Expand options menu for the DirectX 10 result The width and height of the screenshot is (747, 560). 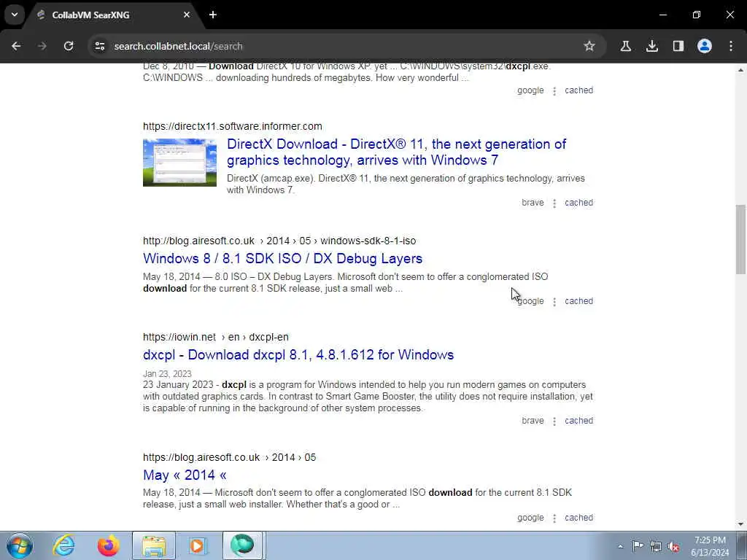(x=554, y=91)
